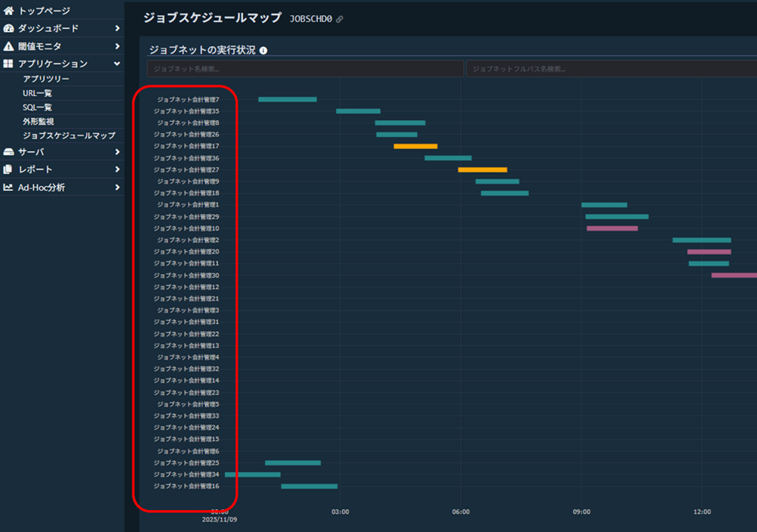The image size is (757, 532).
Task: Click the info icon beside ジョブネットの実行状況
Action: [x=263, y=50]
